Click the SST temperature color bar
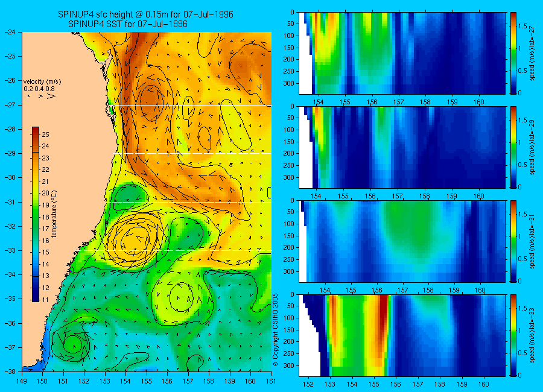The width and height of the screenshot is (543, 392). (x=36, y=214)
